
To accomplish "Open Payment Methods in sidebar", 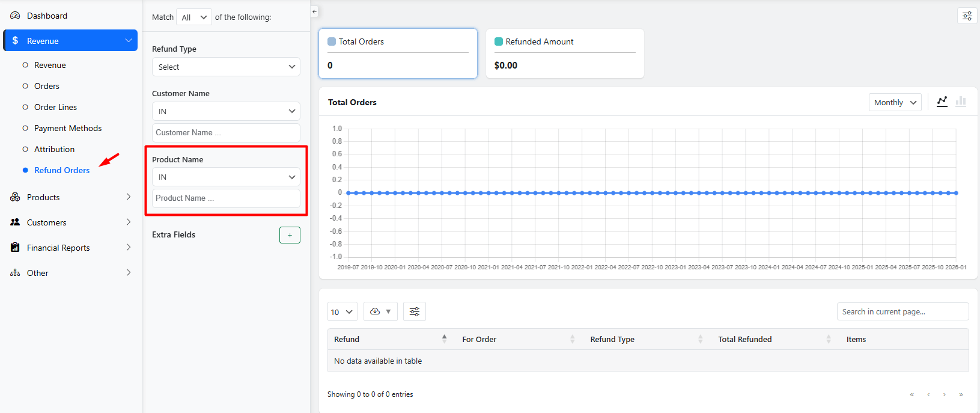I will point(68,128).
